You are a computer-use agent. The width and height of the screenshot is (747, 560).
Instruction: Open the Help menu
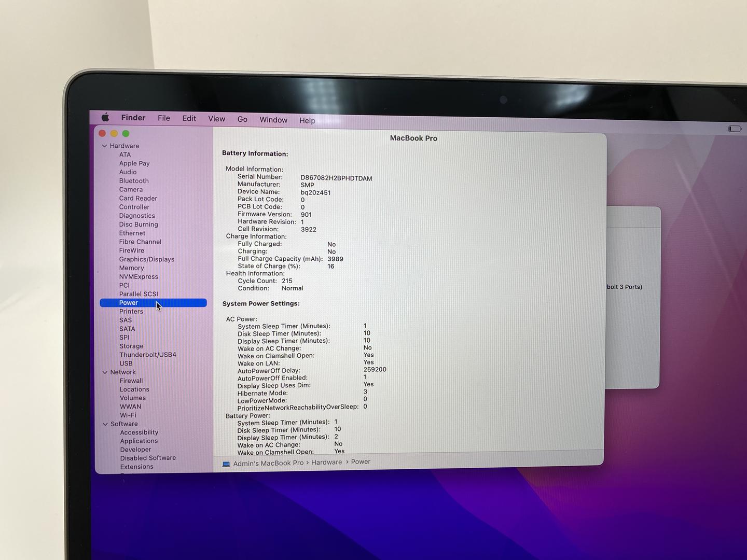tap(307, 120)
